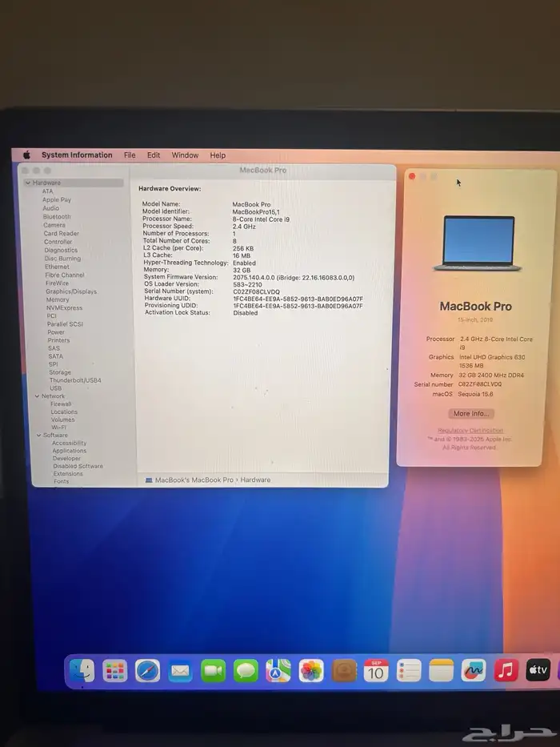Open Reminders from the Dock
Viewport: 560px width, 747px height.
pos(409,671)
